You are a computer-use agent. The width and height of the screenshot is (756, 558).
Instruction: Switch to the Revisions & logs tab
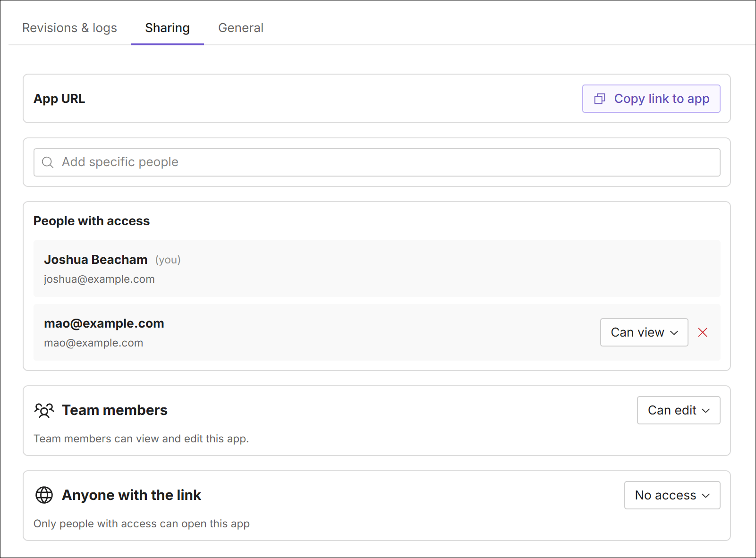[x=69, y=28]
